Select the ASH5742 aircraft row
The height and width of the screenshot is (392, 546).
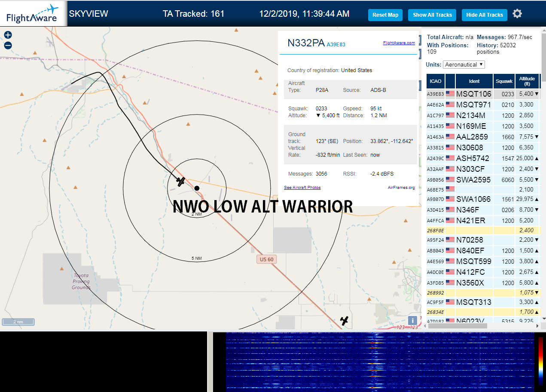(x=483, y=158)
